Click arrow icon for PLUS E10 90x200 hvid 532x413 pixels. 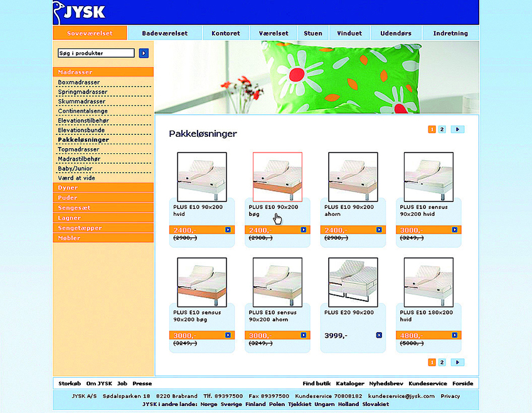[228, 230]
